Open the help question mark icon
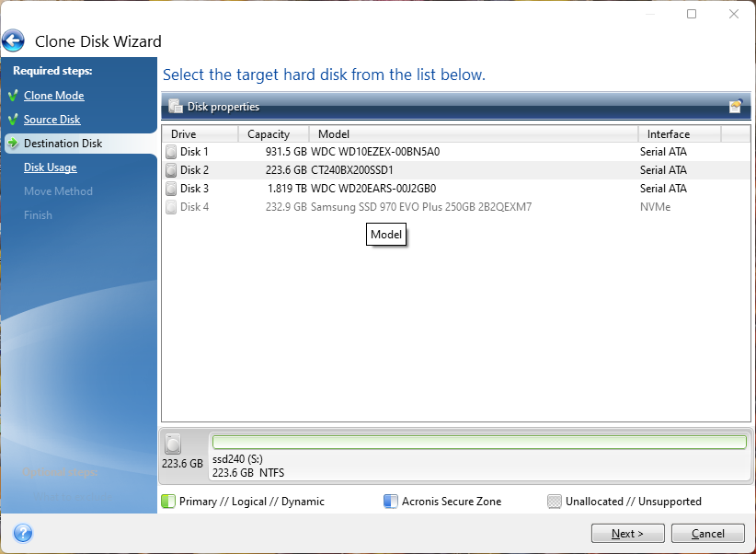 point(23,533)
